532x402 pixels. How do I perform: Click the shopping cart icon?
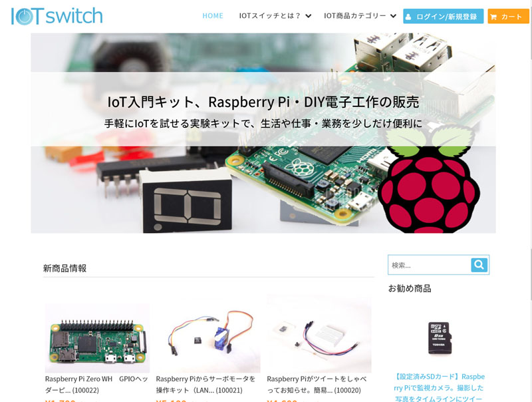tap(493, 17)
